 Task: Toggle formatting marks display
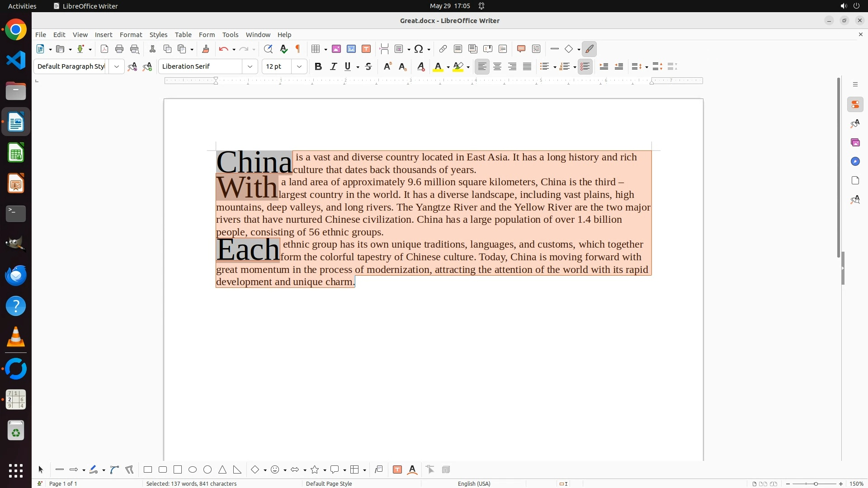tap(298, 49)
